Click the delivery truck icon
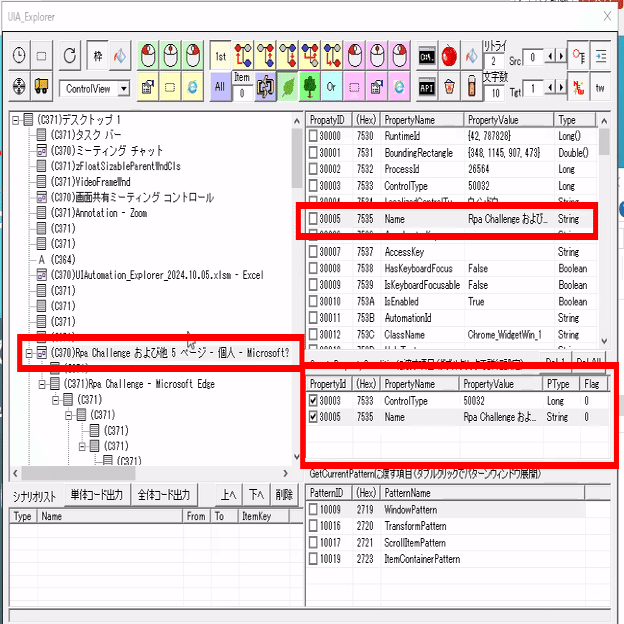This screenshot has height=624, width=624. coord(41,86)
